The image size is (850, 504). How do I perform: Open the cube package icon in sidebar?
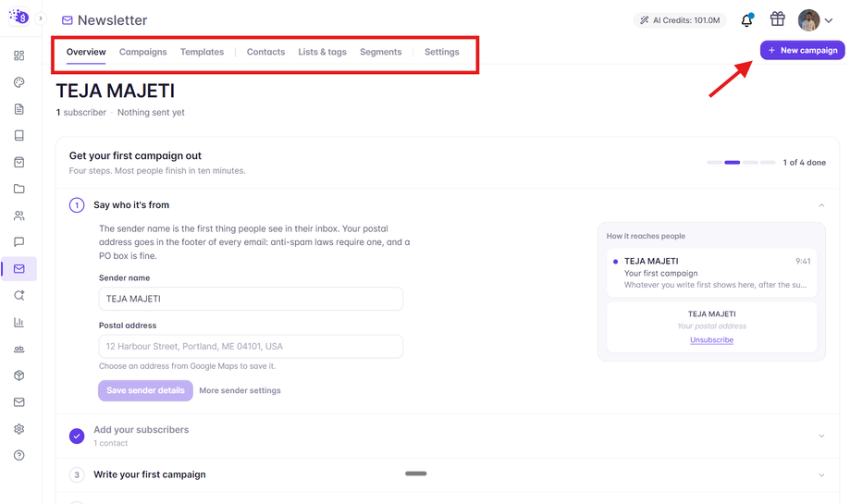click(19, 375)
